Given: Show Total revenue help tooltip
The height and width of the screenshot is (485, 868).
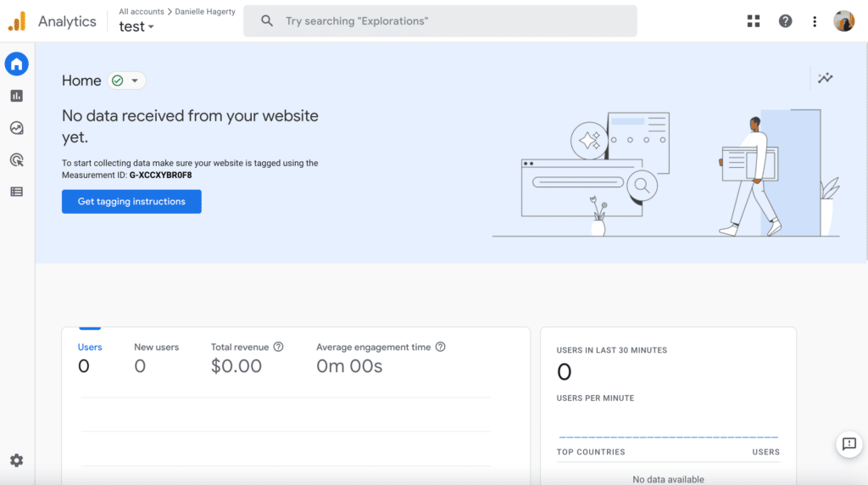Looking at the screenshot, I should tap(278, 347).
